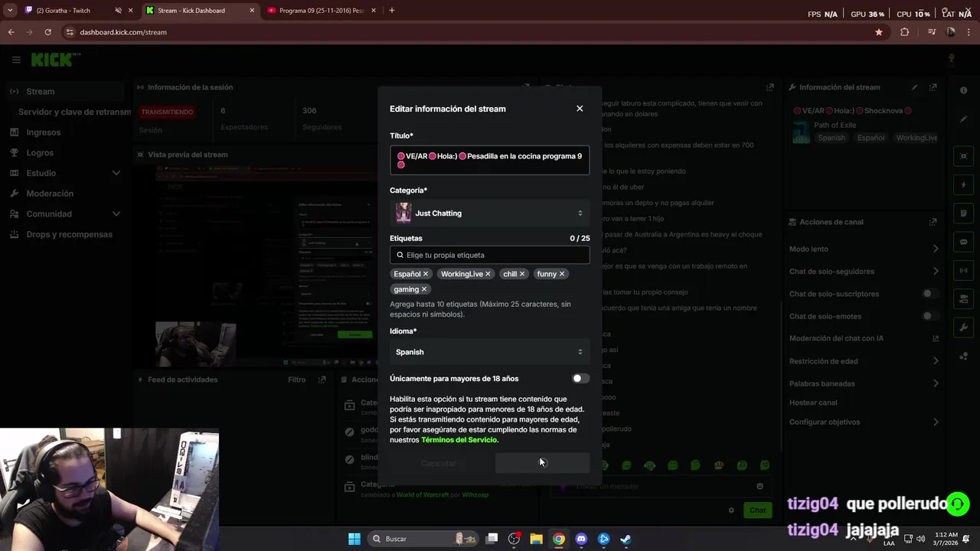The height and width of the screenshot is (551, 980).
Task: Pop out the Información del stream panel
Action: (x=933, y=87)
